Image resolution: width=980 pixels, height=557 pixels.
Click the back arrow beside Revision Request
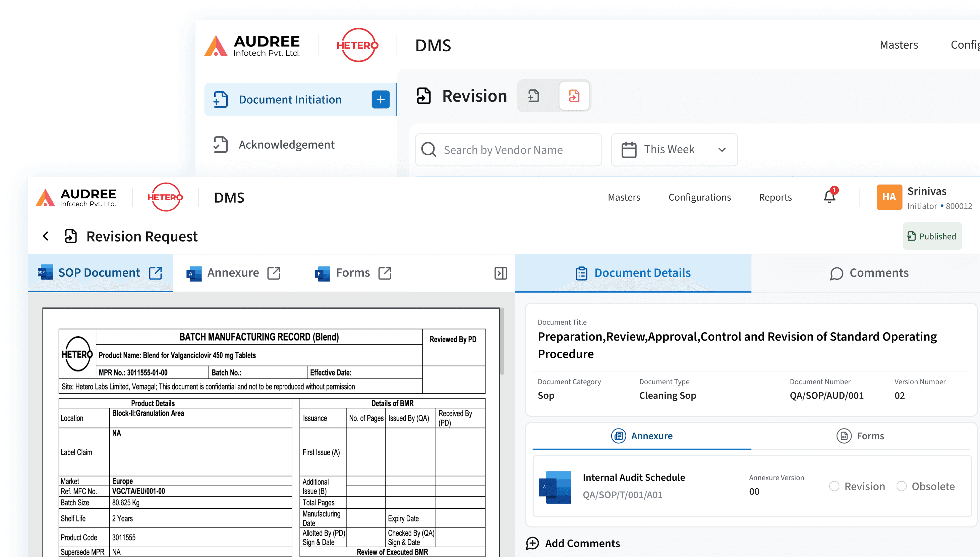click(46, 236)
